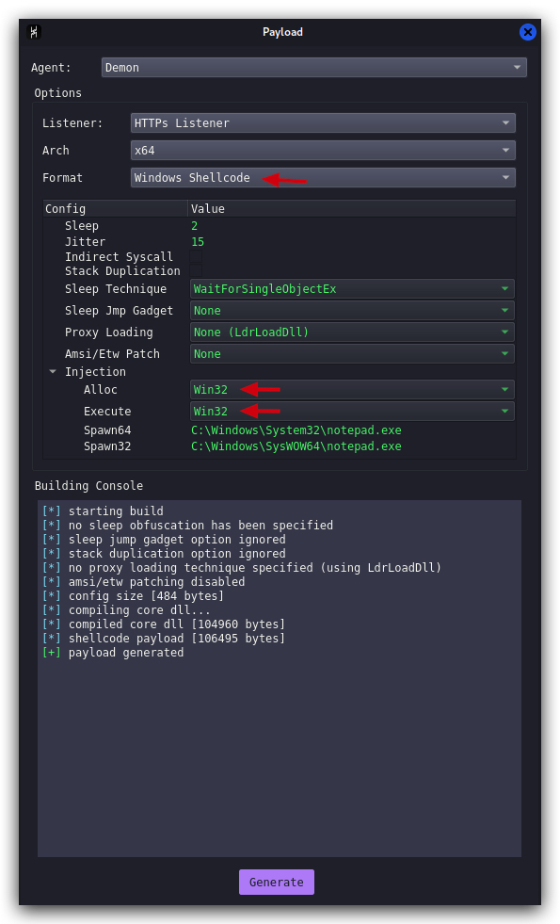Click the 'amsi/etw patching disabled' console line
Image resolution: width=560 pixels, height=924 pixels.
point(144,582)
